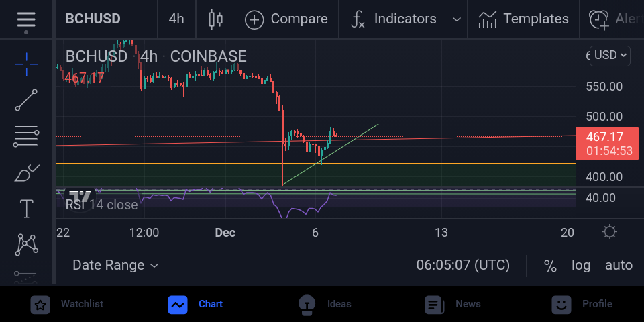Open the Compare symbol button
This screenshot has width=644, height=322.
[x=286, y=19]
